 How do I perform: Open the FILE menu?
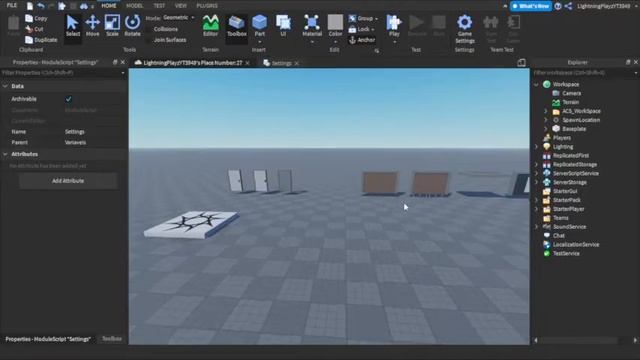point(12,5)
